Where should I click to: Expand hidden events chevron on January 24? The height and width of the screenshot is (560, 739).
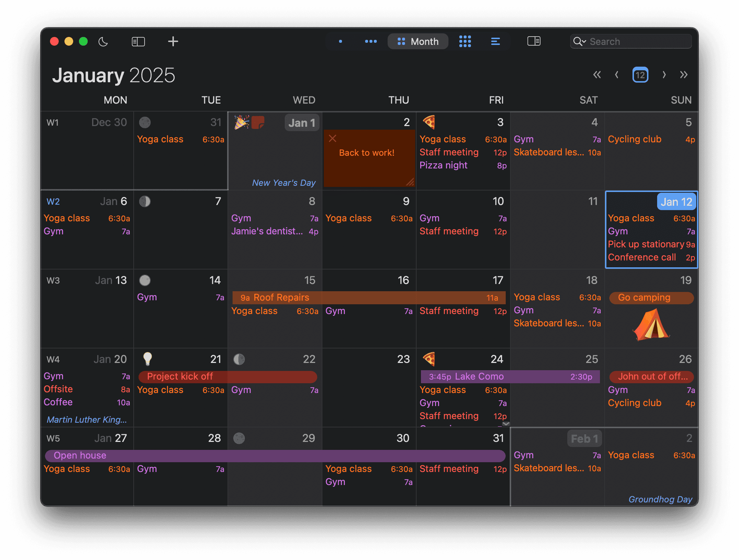(506, 424)
